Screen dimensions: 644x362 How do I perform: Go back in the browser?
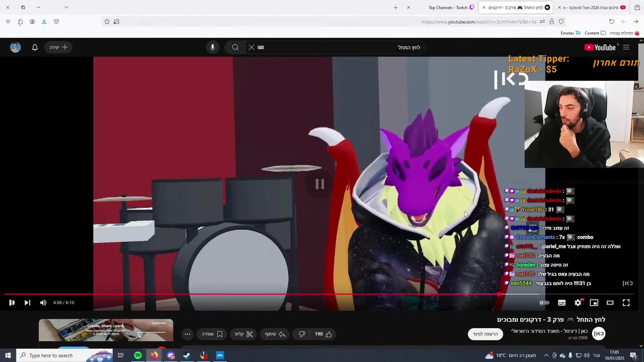(x=635, y=22)
